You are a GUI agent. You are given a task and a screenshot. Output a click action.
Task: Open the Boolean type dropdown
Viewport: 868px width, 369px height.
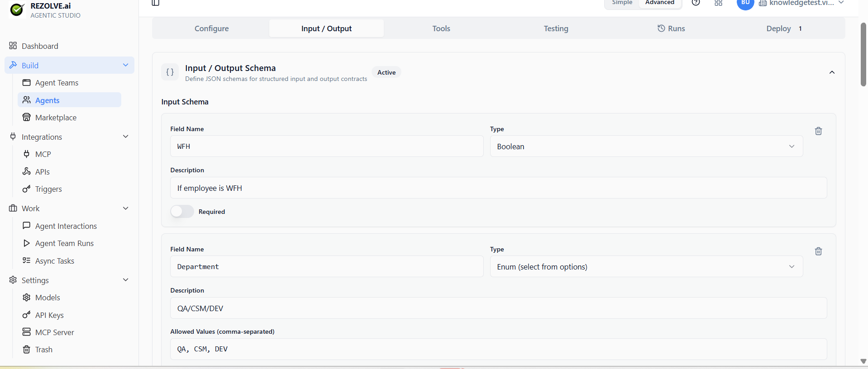pos(646,147)
